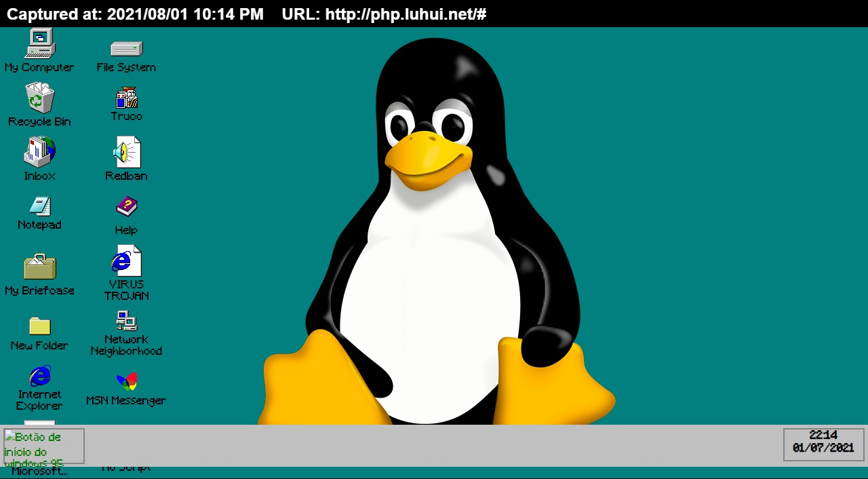868x479 pixels.
Task: Open the Network Neighborhood icon
Action: coord(126,321)
